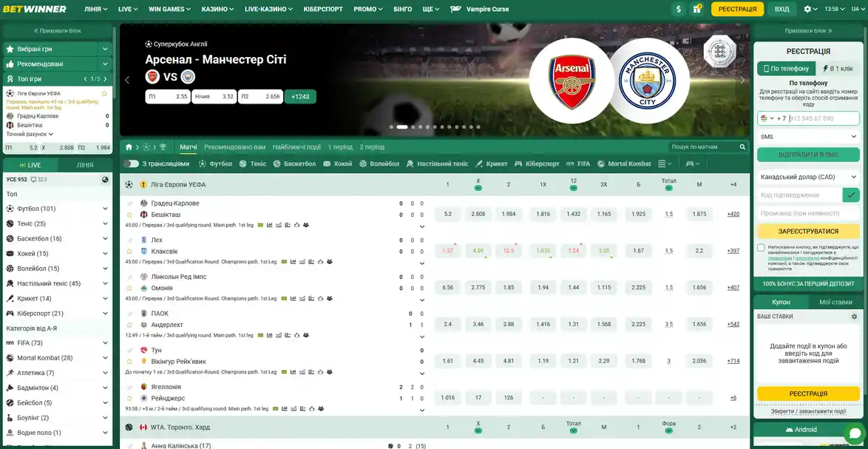Screen dimensions: 868x449
Task: Click the Vampire Curse promo icon
Action: pos(456,9)
